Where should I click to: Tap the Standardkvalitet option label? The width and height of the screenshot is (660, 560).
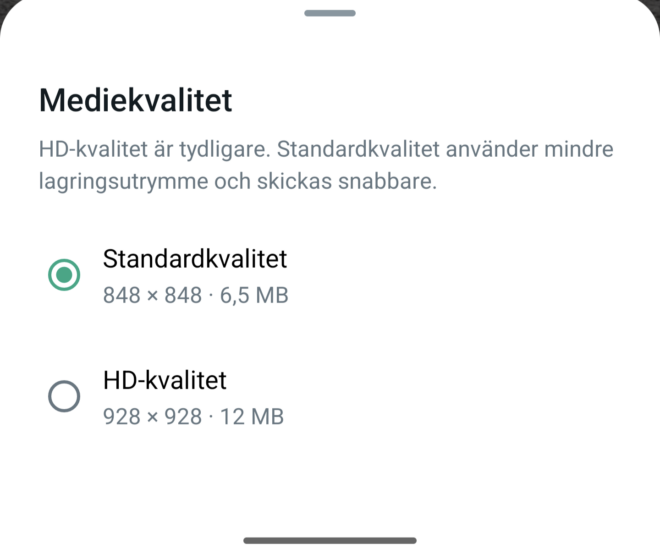[195, 259]
